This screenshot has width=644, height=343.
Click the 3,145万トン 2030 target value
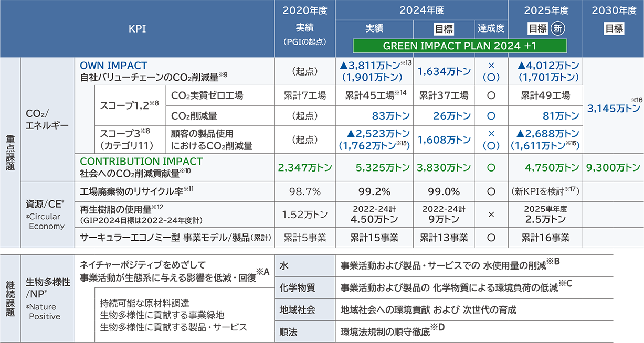[613, 109]
